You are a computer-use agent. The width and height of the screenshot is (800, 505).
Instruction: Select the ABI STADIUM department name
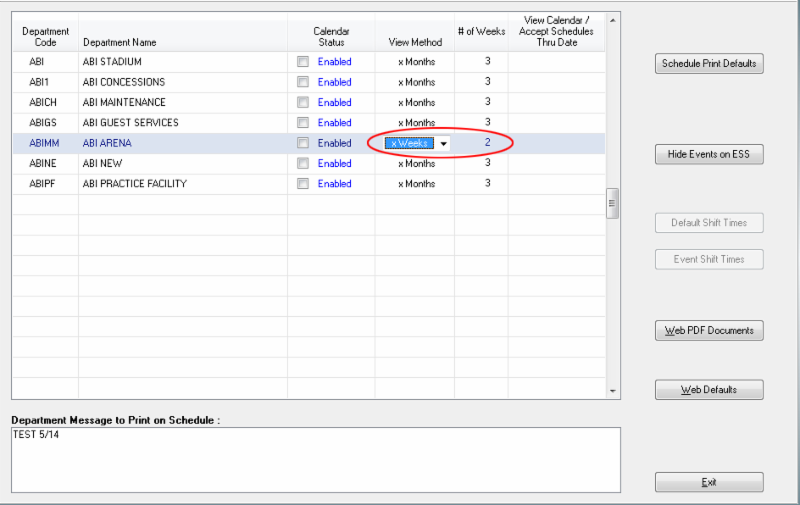pos(112,62)
